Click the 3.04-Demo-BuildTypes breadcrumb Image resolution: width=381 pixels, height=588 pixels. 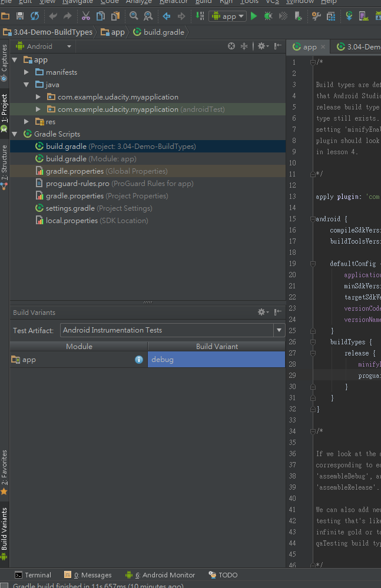coord(48,32)
